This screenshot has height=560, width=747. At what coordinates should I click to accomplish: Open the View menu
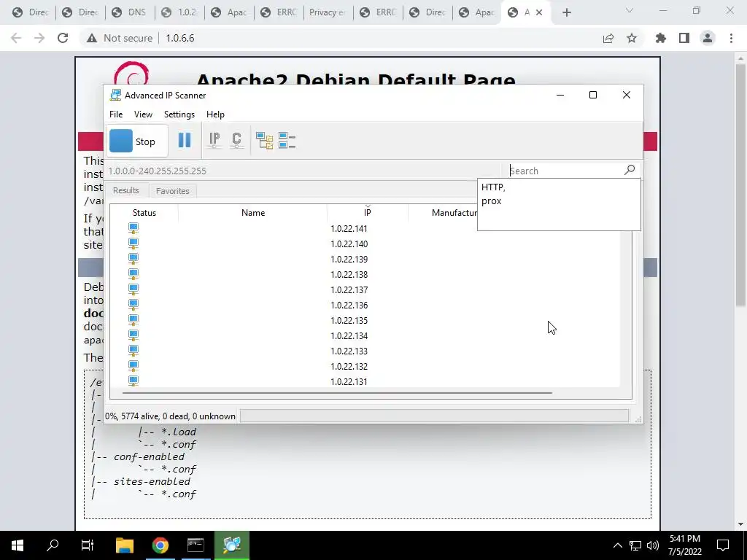point(143,114)
